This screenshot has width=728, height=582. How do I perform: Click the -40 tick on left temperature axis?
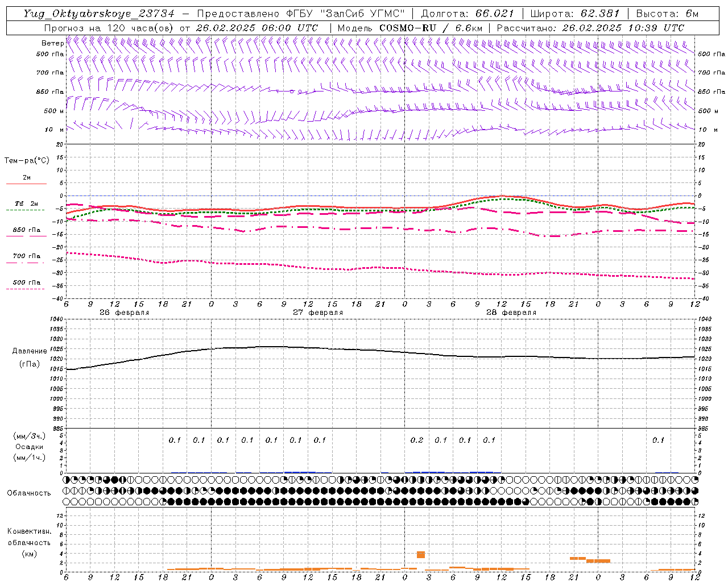click(58, 298)
